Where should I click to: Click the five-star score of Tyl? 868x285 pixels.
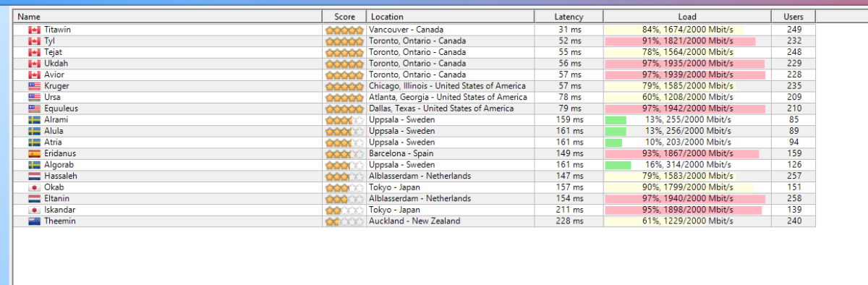(344, 41)
